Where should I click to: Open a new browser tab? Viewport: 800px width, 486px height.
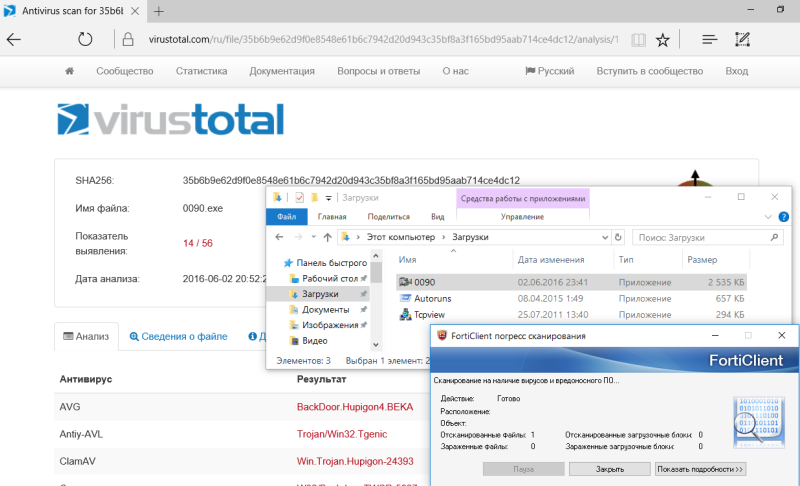[x=159, y=11]
